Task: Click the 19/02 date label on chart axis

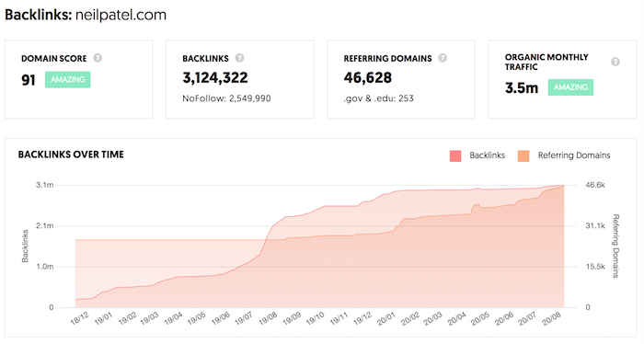Action: pos(127,318)
